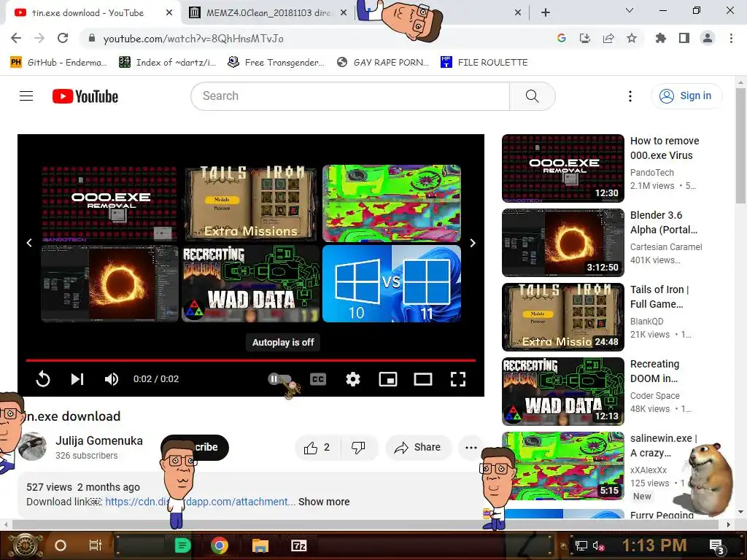Open the Extensions puzzle icon

(x=661, y=38)
